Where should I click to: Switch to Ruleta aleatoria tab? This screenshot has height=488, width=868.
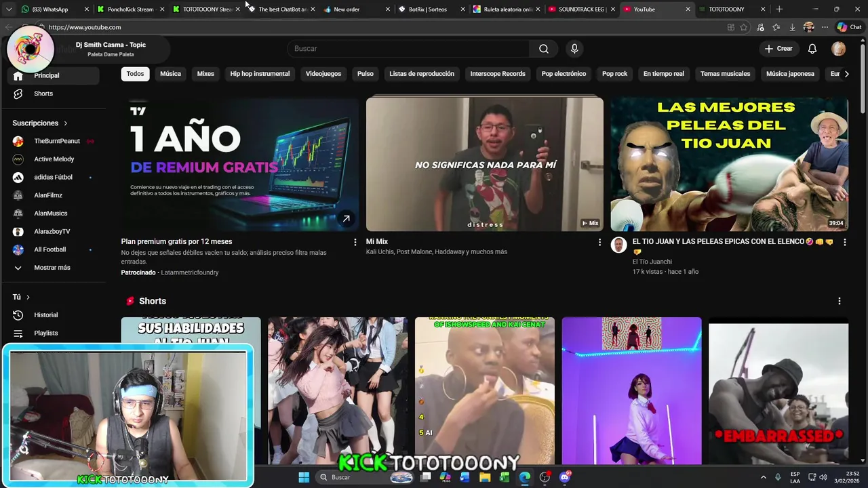507,9
